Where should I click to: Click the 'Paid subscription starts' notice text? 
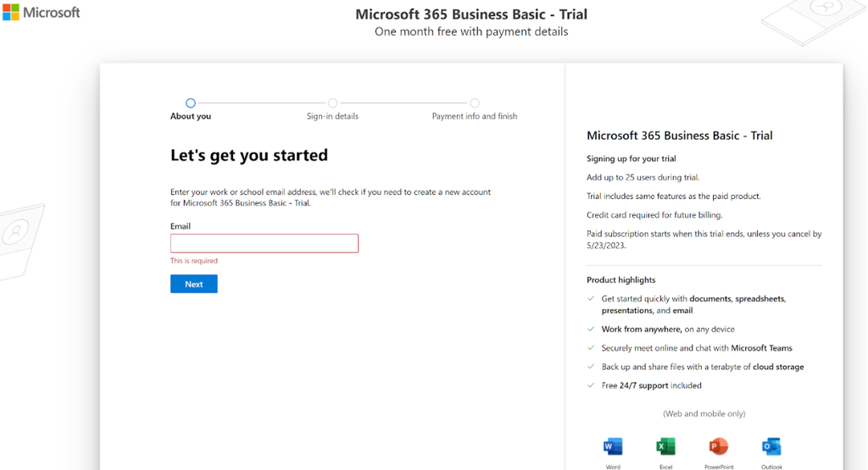pos(704,240)
